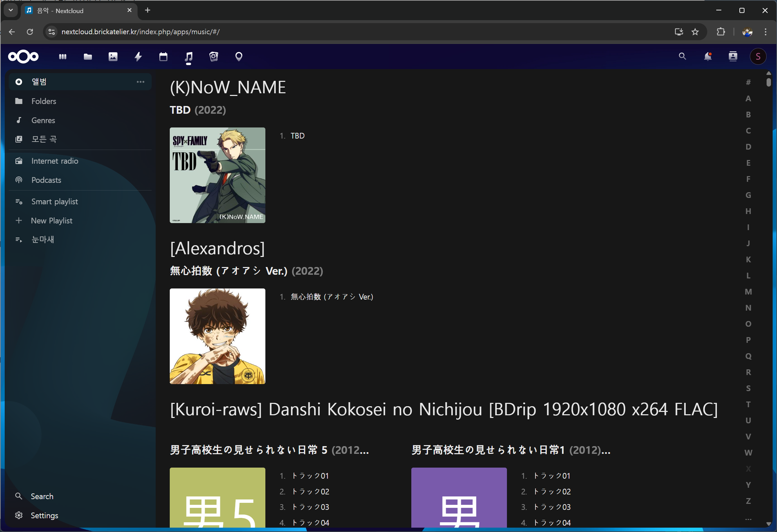777x532 pixels.
Task: Open the Activity lightning bolt icon
Action: (x=138, y=57)
